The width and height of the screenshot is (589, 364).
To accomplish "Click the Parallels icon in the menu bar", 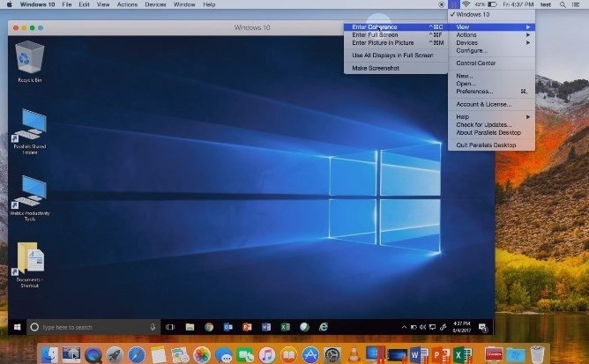I will point(453,5).
